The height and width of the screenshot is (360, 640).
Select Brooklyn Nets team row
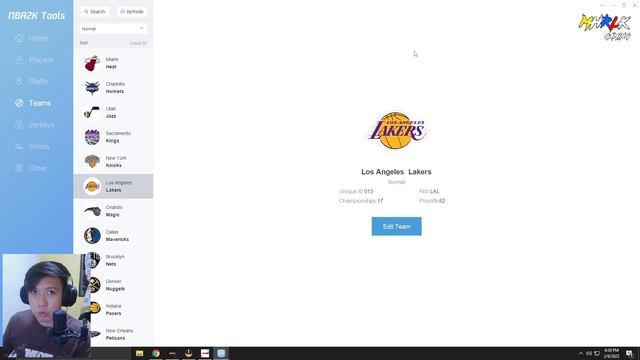[x=113, y=260]
